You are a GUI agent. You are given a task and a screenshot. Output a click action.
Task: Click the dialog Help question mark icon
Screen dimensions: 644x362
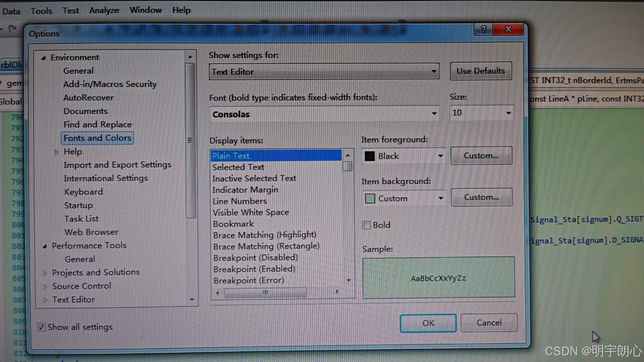click(483, 29)
